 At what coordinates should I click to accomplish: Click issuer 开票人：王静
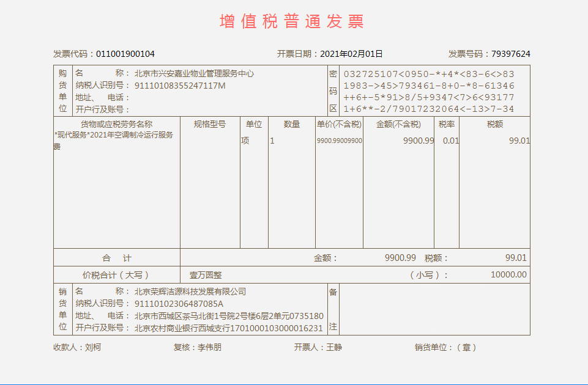[318, 348]
